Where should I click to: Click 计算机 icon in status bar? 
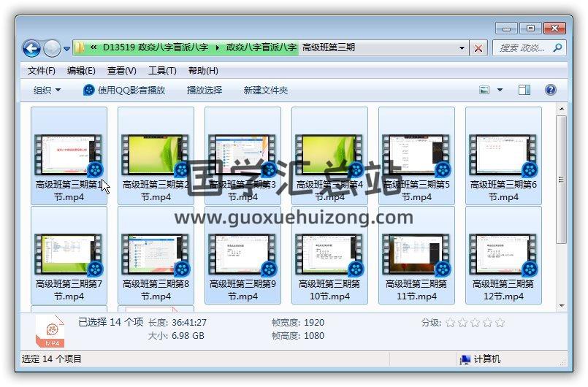click(465, 359)
